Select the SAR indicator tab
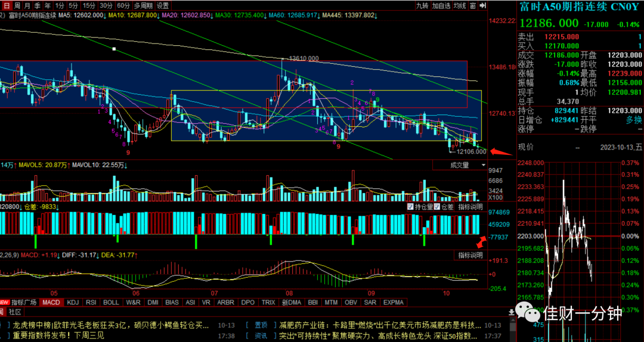 [x=370, y=302]
